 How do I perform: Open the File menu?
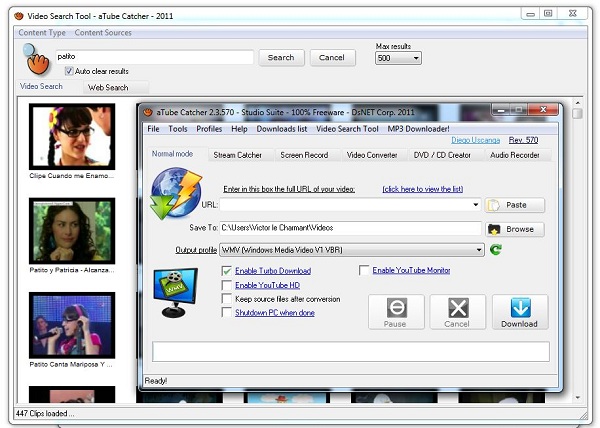point(153,129)
